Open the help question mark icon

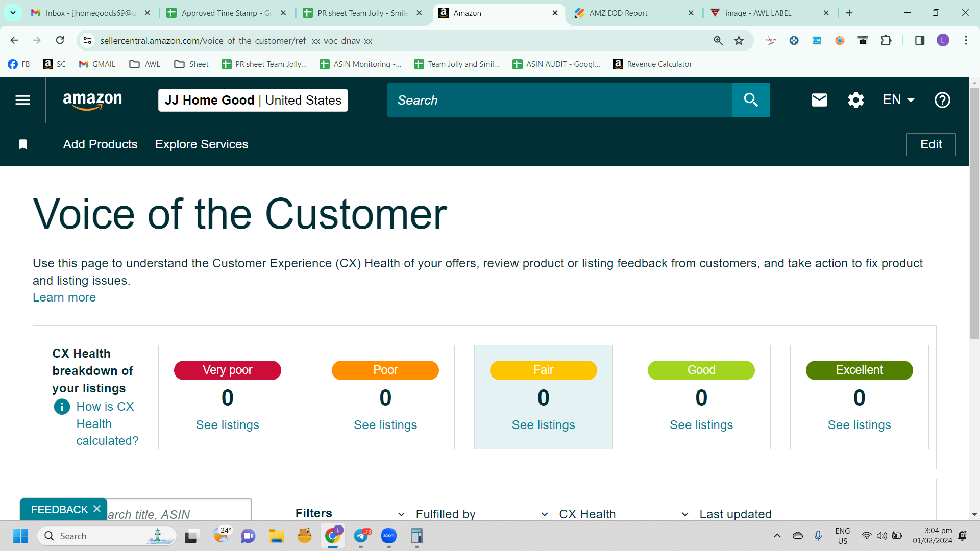pos(942,100)
